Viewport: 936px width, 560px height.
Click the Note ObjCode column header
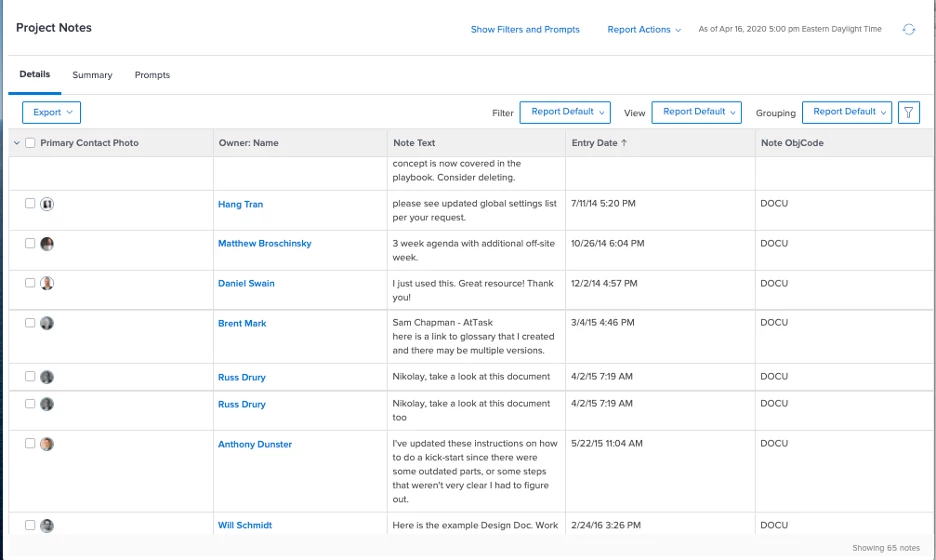click(792, 143)
